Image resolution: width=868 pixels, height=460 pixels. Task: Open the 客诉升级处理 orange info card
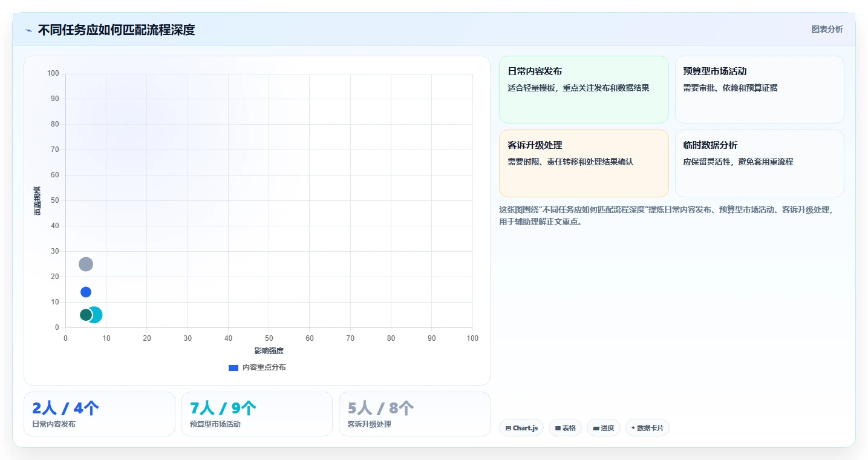(x=584, y=163)
